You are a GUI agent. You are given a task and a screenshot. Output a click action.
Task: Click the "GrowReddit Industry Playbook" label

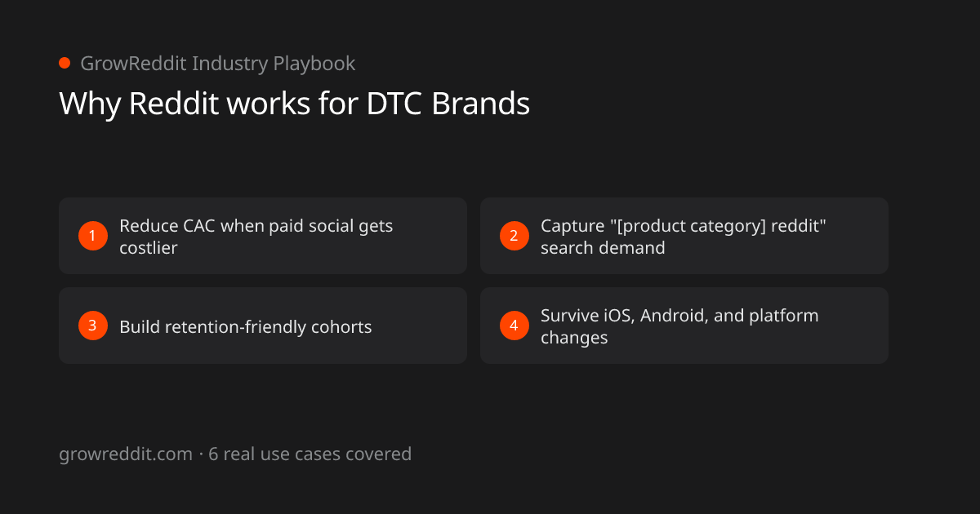pos(217,63)
